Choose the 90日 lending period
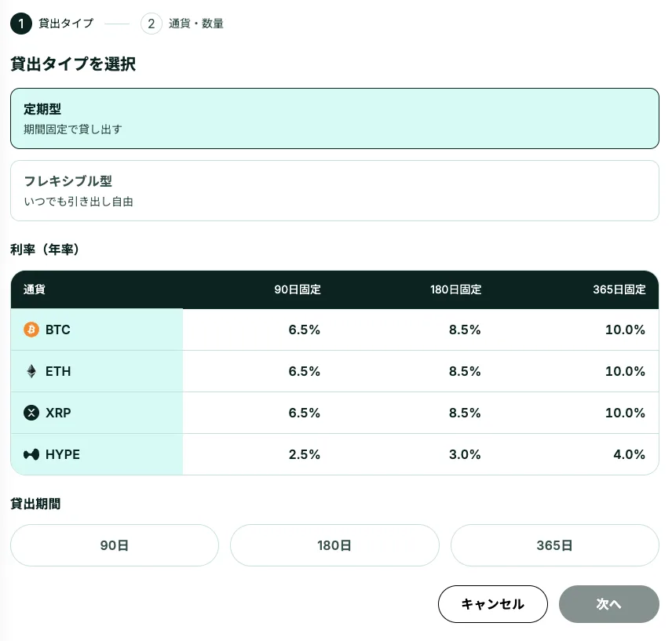The width and height of the screenshot is (672, 641). point(115,545)
